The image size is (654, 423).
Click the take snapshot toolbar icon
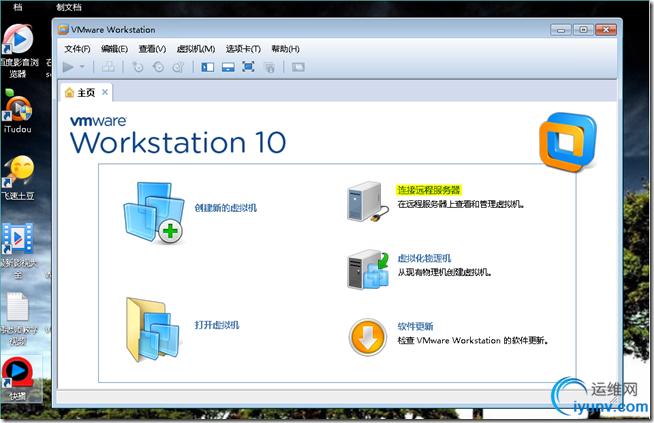[x=137, y=67]
